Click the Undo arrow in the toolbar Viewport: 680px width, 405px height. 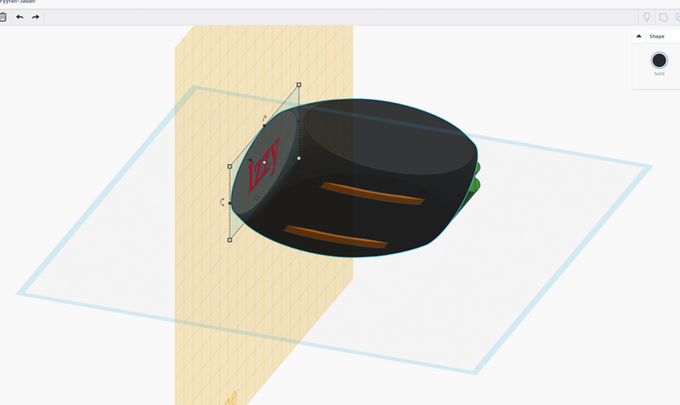coord(20,17)
